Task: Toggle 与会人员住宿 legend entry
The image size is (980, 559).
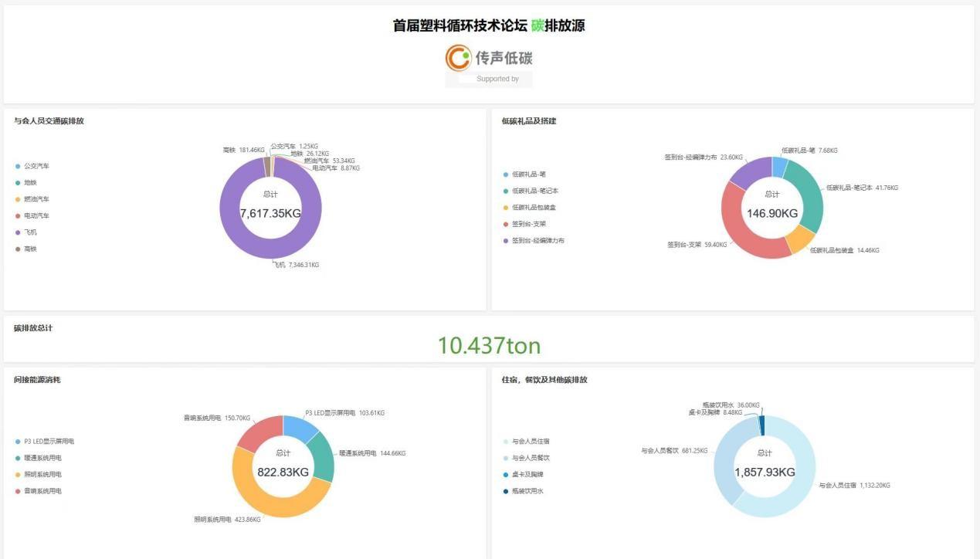Action: 527,442
